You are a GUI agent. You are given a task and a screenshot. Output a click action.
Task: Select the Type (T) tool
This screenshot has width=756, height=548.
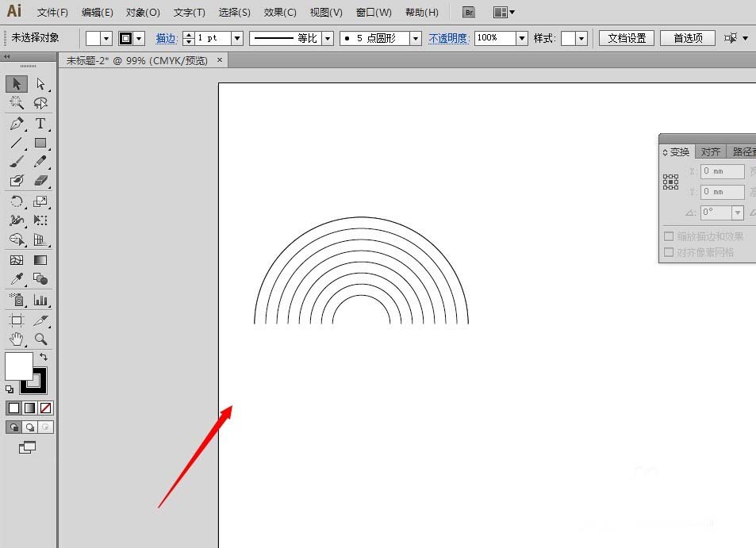40,124
